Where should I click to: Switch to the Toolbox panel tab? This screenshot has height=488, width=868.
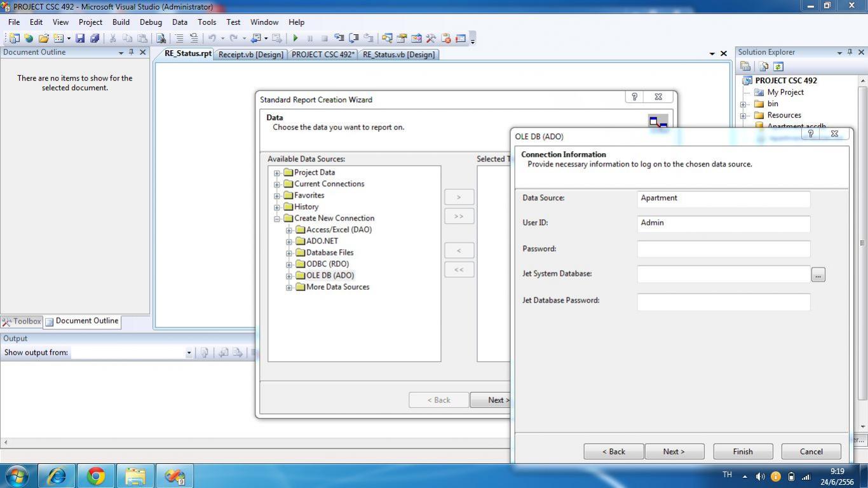[22, 322]
